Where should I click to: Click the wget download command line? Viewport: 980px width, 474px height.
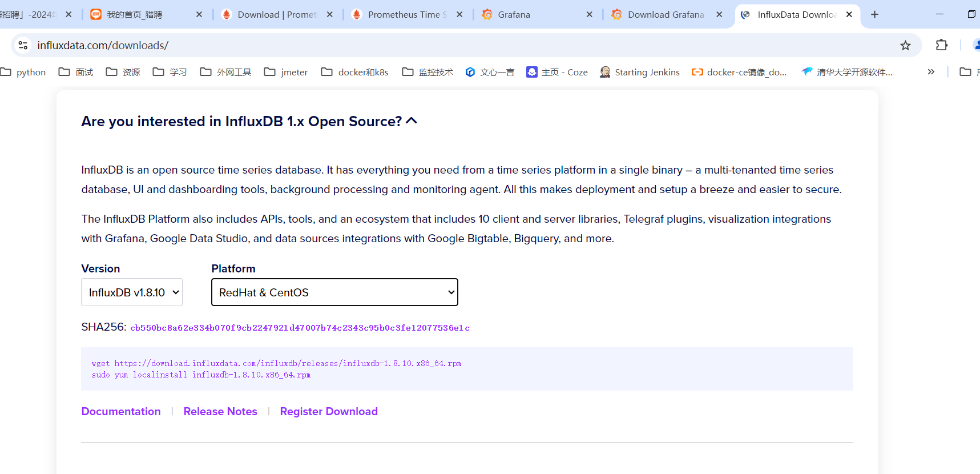pyautogui.click(x=276, y=363)
